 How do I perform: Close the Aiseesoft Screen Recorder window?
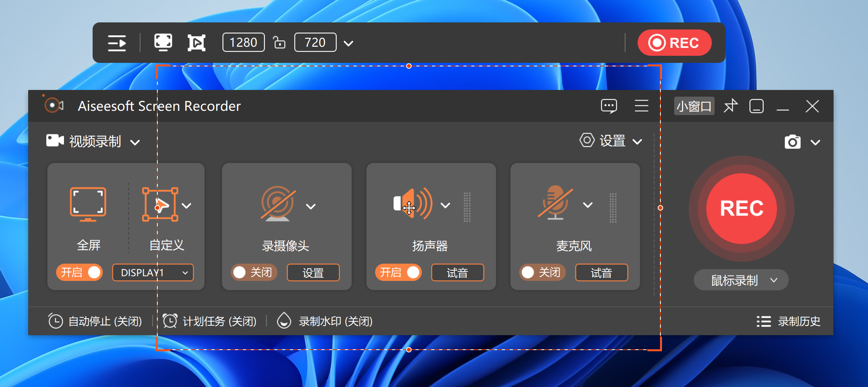pyautogui.click(x=812, y=106)
